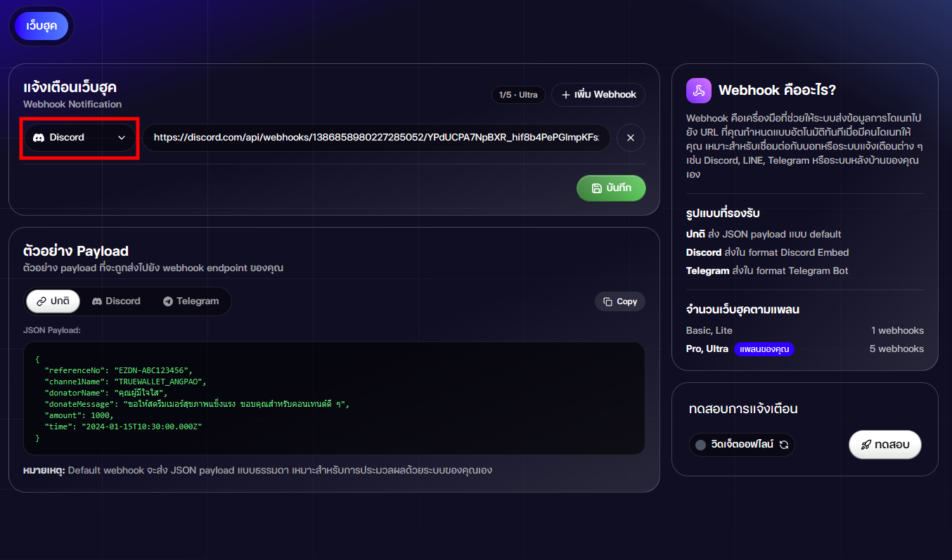This screenshot has height=560, width=952.
Task: Click the ทดสอบการแจ้งเตือน heading
Action: 743,409
